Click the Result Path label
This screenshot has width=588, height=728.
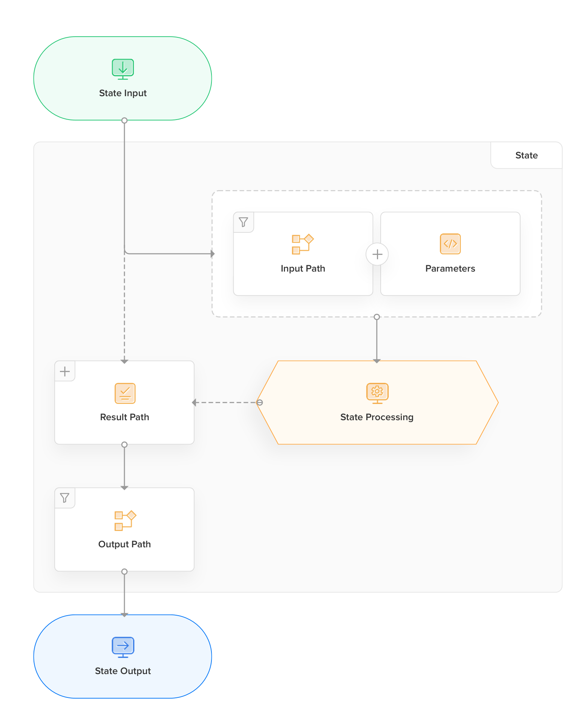point(124,417)
